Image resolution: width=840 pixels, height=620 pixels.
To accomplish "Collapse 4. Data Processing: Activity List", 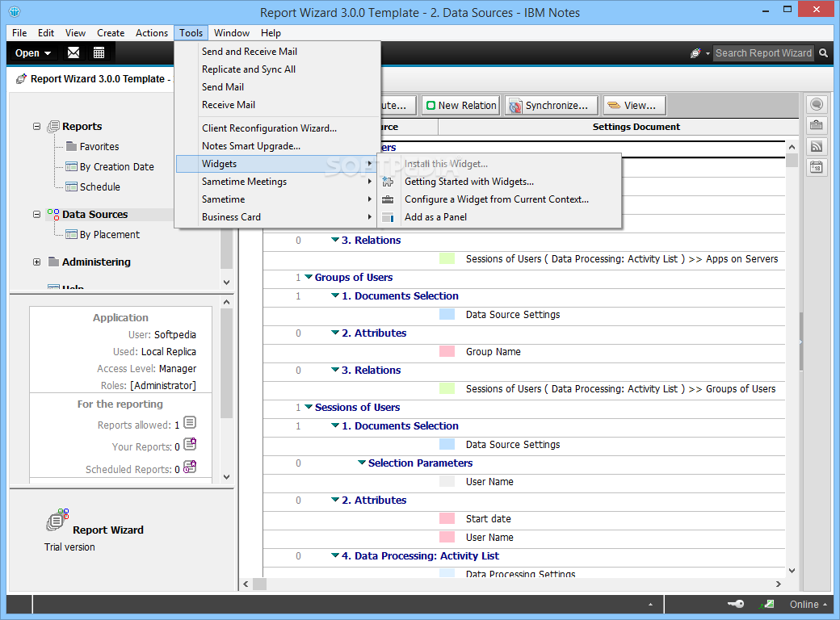I will point(335,555).
